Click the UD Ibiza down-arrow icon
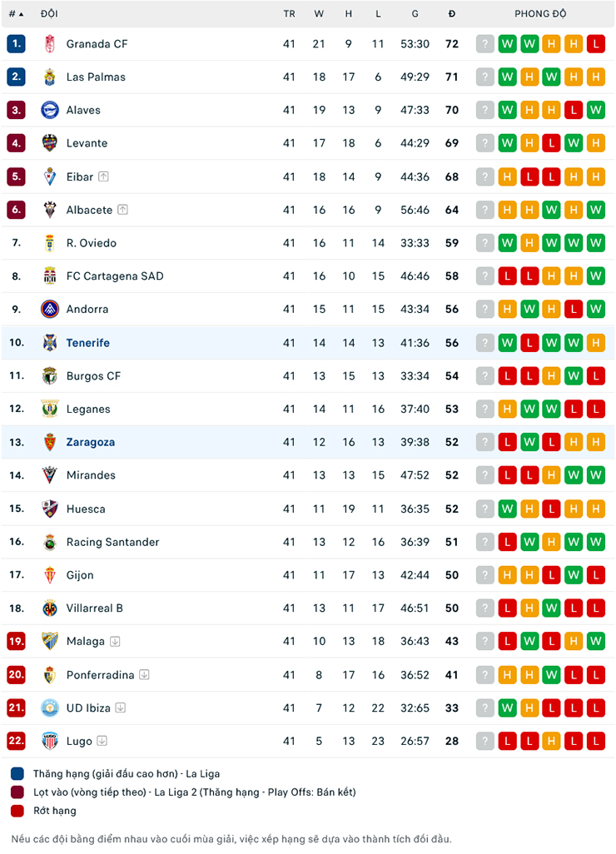Screen dimensions: 616x854 121,708
